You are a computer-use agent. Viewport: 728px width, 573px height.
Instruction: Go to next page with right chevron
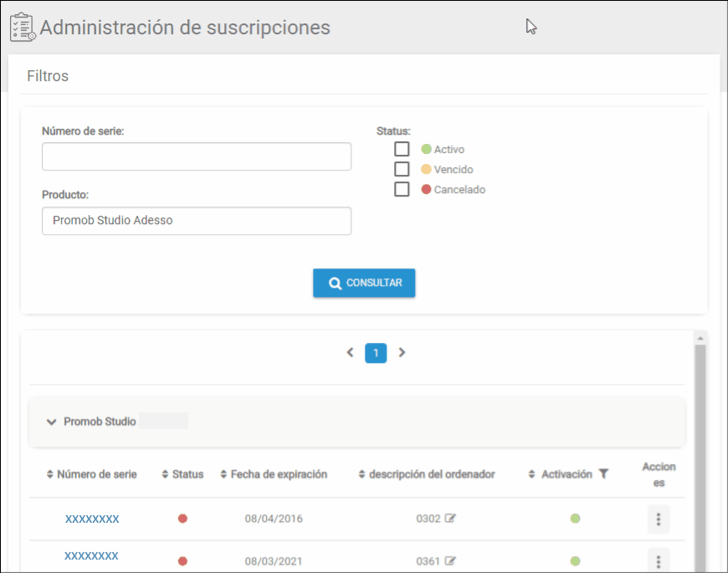(402, 353)
